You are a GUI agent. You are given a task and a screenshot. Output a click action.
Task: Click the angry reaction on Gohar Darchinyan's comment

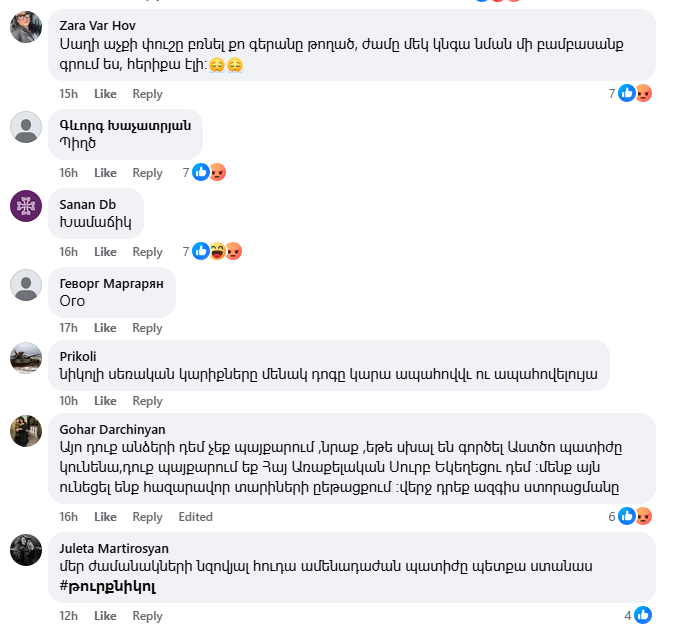click(x=643, y=516)
